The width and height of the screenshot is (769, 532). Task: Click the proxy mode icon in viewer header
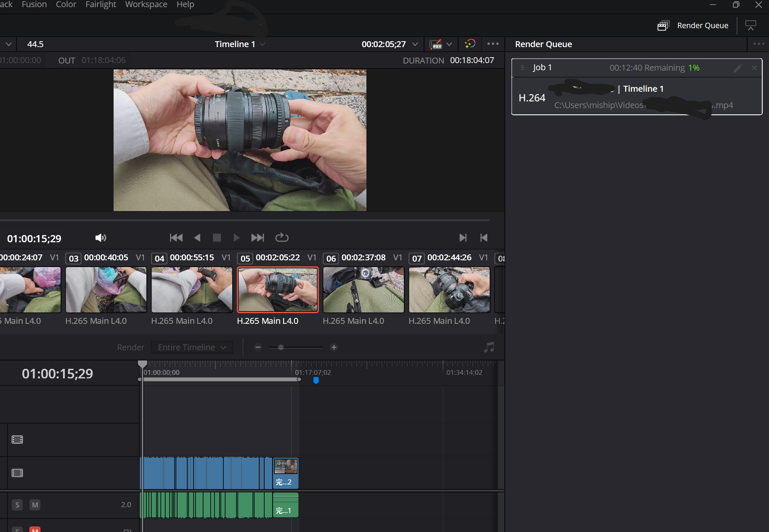(436, 44)
